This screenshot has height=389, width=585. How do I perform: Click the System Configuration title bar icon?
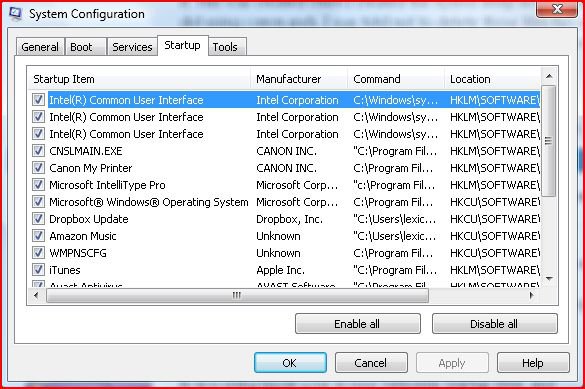pos(16,14)
